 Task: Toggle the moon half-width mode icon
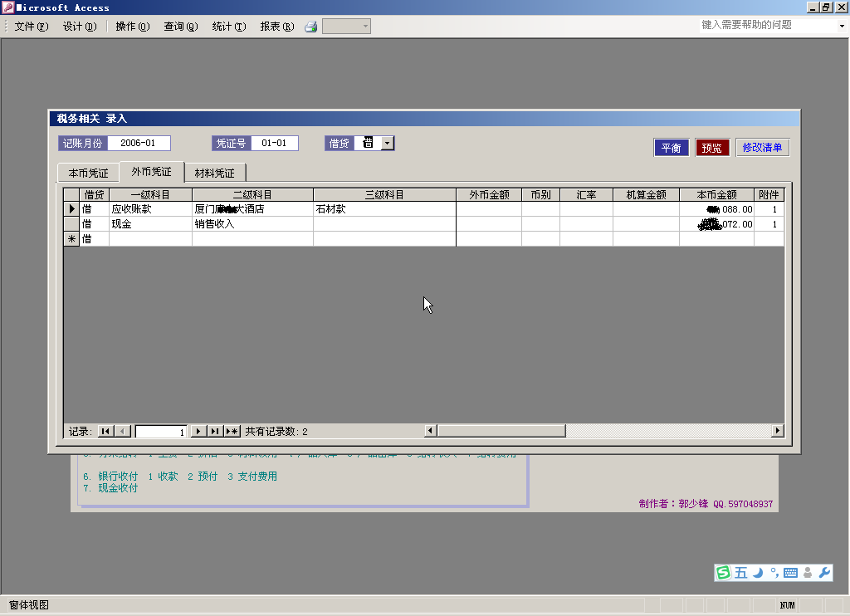(x=758, y=573)
